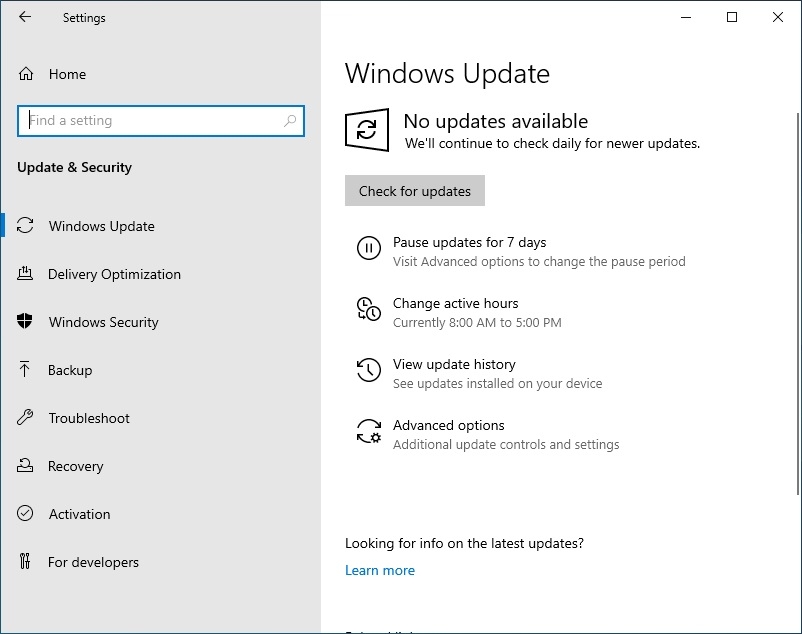Click inside the Find a setting field

tap(150, 120)
